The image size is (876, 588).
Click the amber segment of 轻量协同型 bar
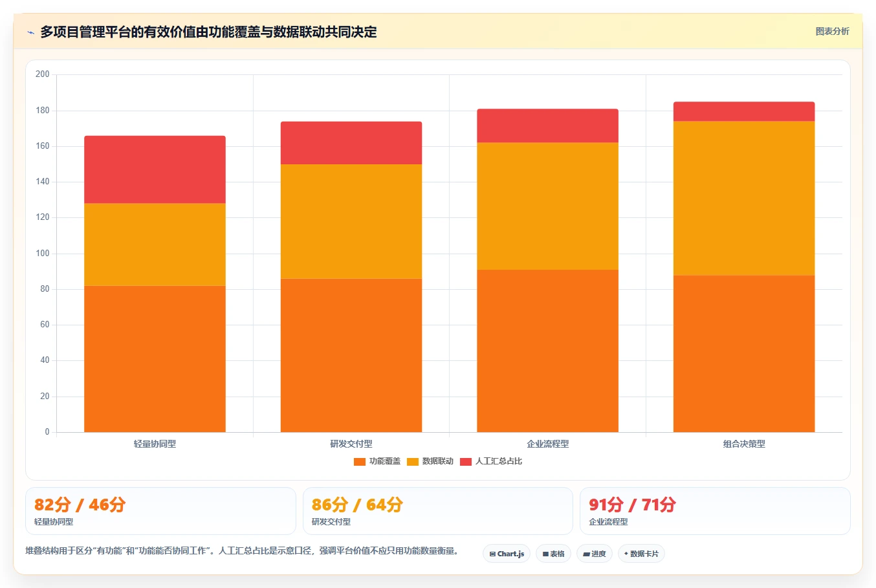click(x=155, y=245)
